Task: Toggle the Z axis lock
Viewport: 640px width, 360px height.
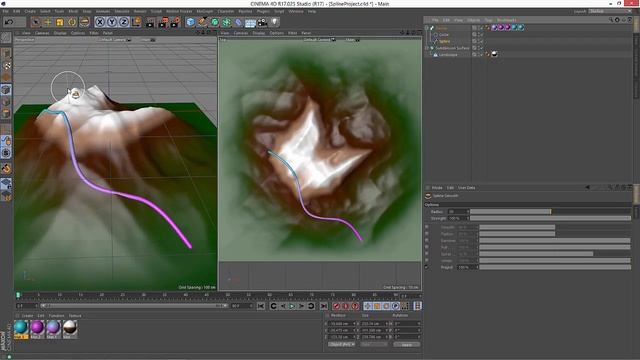Action: (124, 22)
